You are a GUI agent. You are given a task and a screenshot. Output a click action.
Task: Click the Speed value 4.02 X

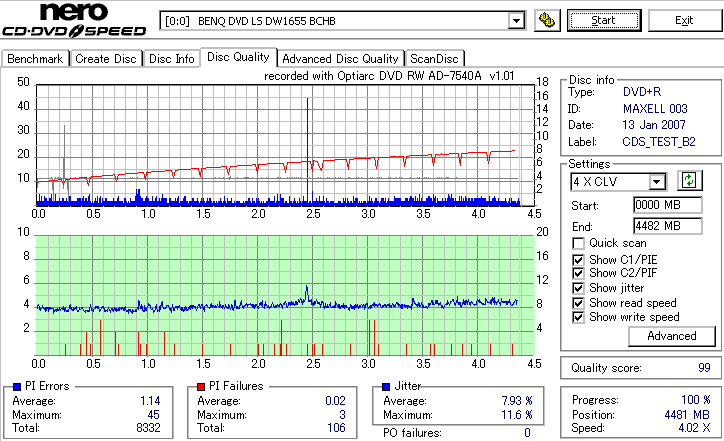(694, 428)
